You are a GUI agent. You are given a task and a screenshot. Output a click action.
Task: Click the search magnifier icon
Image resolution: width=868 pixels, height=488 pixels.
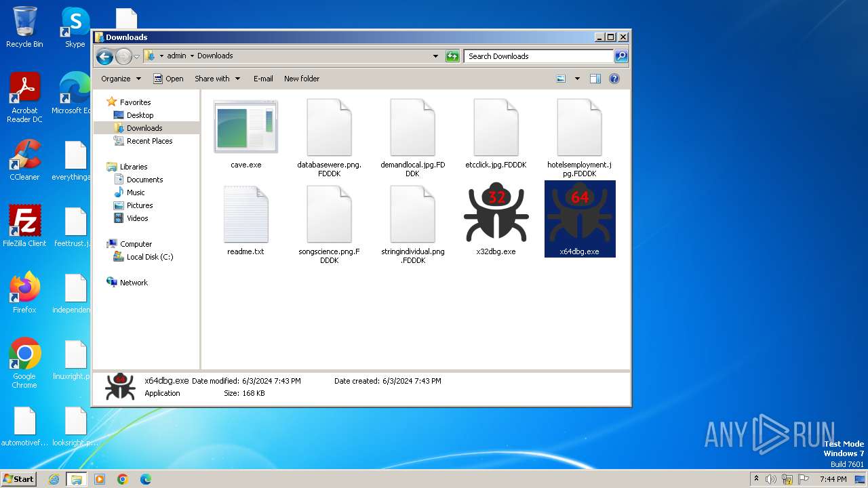click(x=620, y=56)
